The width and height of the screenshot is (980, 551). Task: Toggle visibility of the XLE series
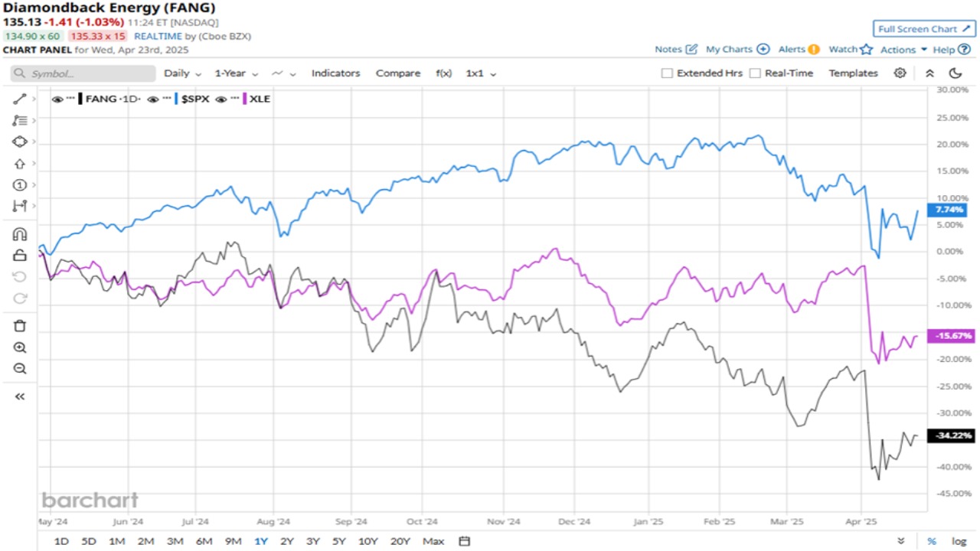[221, 99]
